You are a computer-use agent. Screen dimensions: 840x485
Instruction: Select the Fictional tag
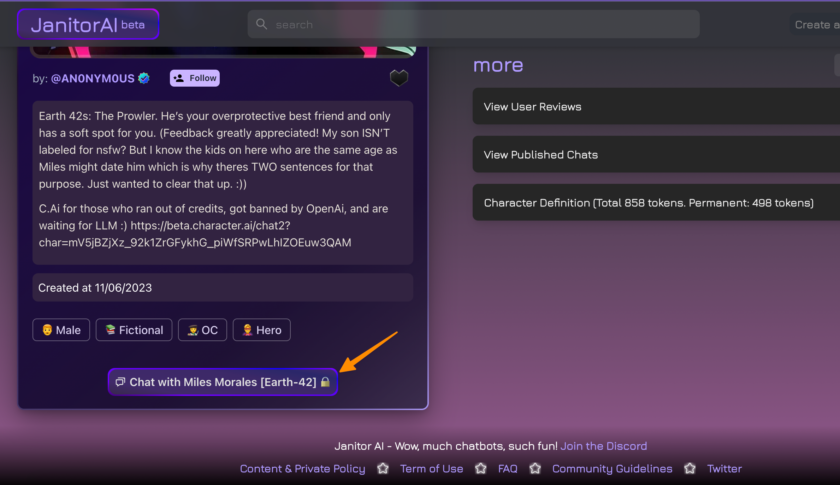point(134,330)
